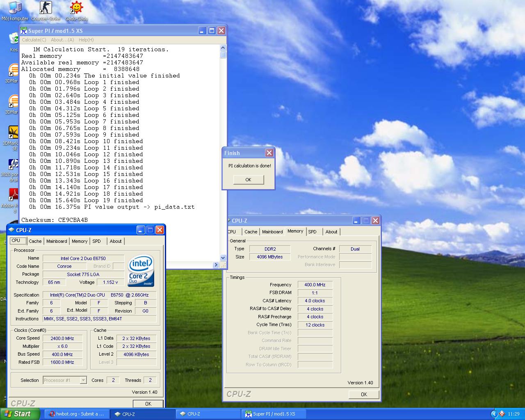Click the Level 2 4096 KBytes cache value

(136, 354)
